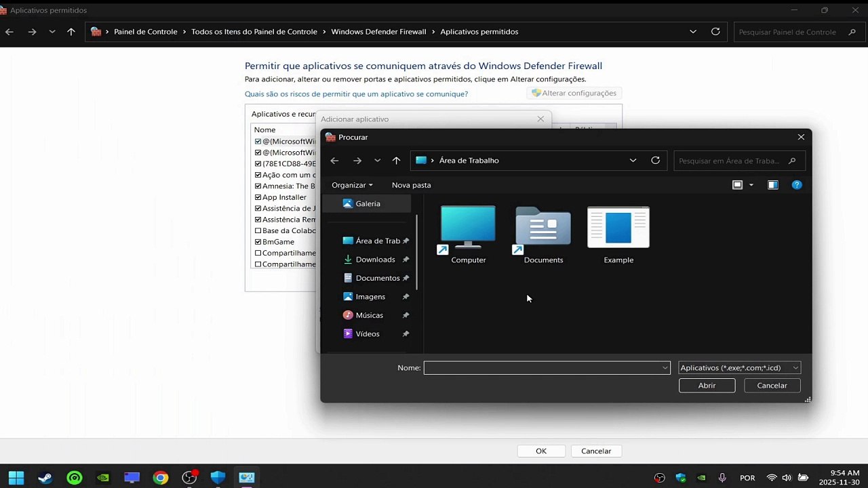Open view options dropdown arrow
Screen dimensions: 868x488
tap(751, 185)
